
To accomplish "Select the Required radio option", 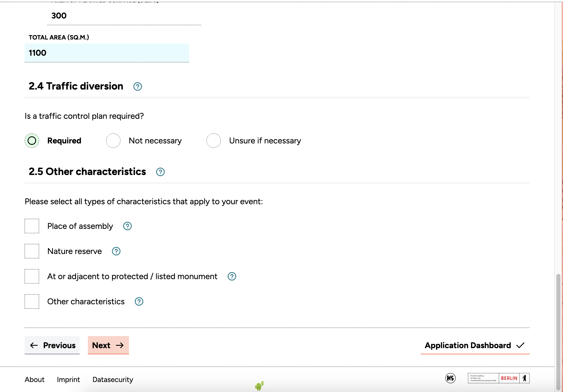I will point(32,141).
